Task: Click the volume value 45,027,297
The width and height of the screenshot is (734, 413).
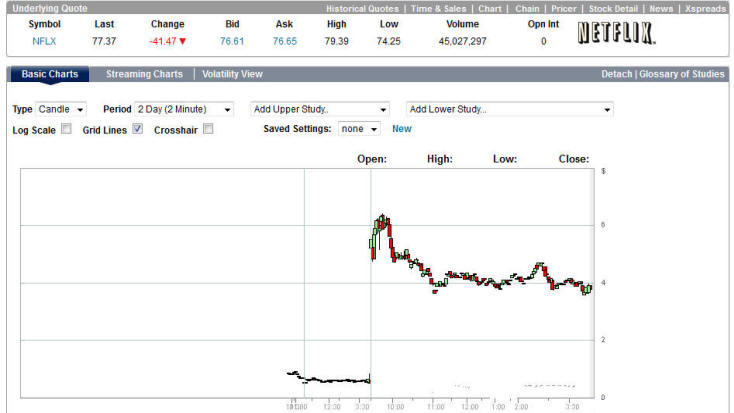Action: pyautogui.click(x=462, y=41)
